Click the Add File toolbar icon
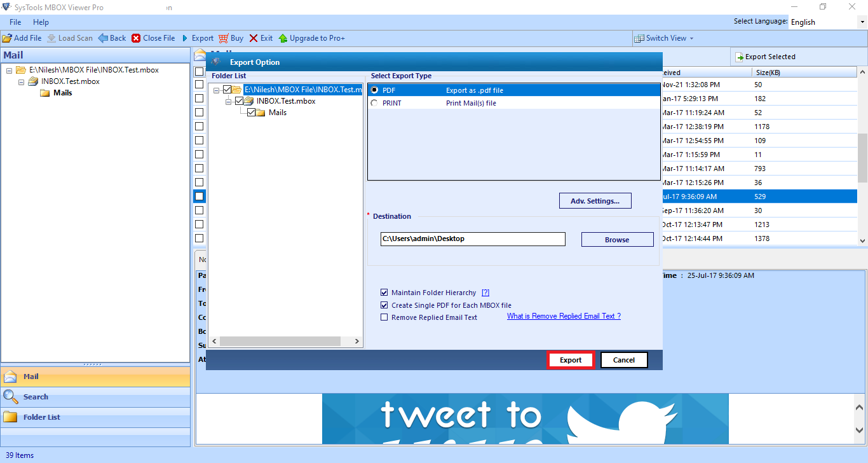The image size is (868, 463). coord(7,38)
